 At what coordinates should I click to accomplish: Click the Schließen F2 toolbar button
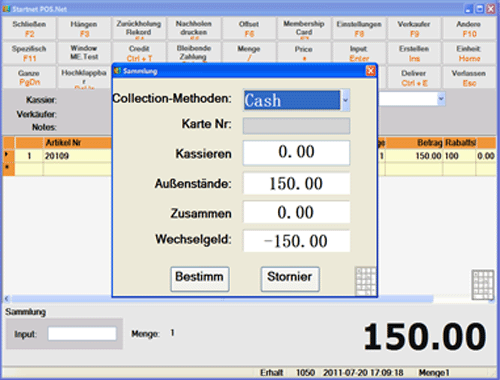tap(29, 29)
